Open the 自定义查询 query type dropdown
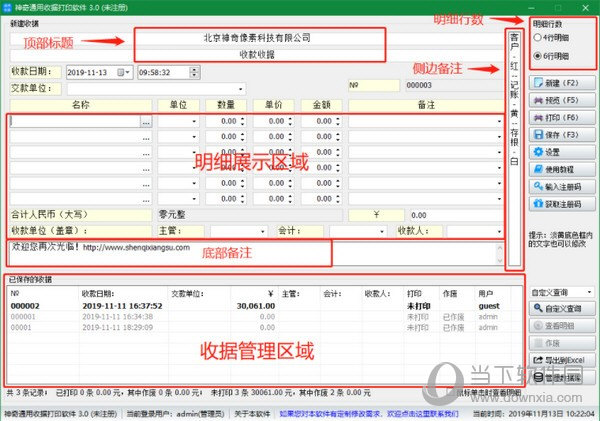This screenshot has width=600, height=421. coord(590,292)
